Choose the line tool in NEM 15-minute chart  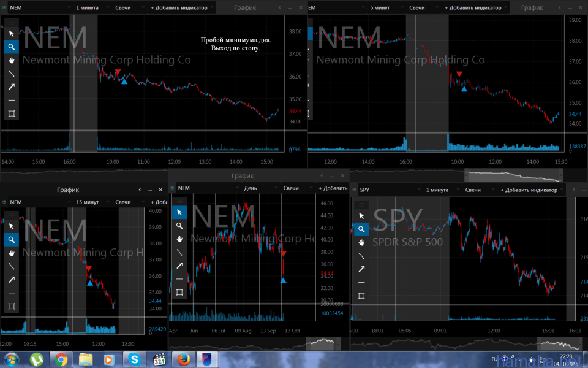pos(12,266)
